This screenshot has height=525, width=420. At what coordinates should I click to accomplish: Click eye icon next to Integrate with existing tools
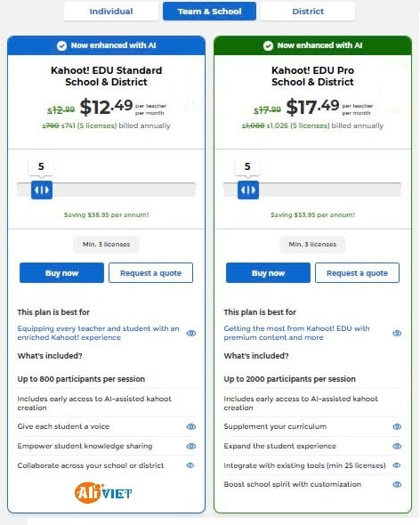pos(397,465)
